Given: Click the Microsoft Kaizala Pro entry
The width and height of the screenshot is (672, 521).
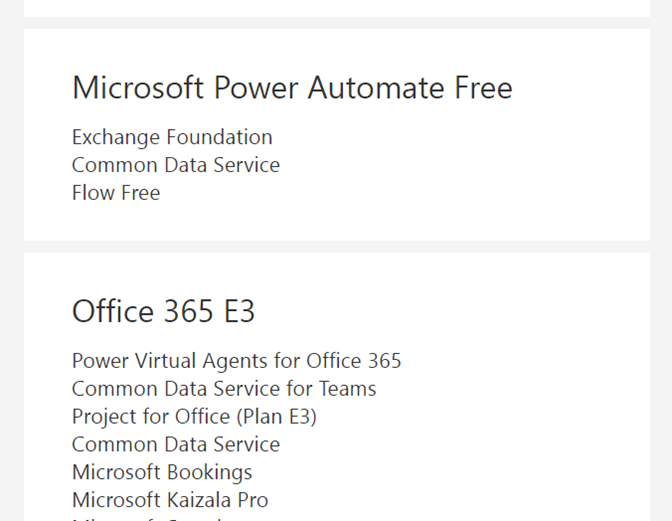Looking at the screenshot, I should coord(170,500).
